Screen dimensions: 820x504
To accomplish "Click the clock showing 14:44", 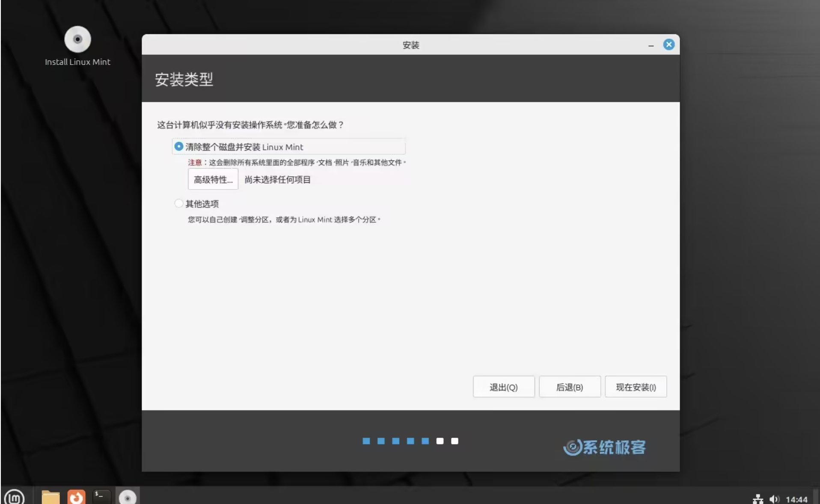I will 796,499.
